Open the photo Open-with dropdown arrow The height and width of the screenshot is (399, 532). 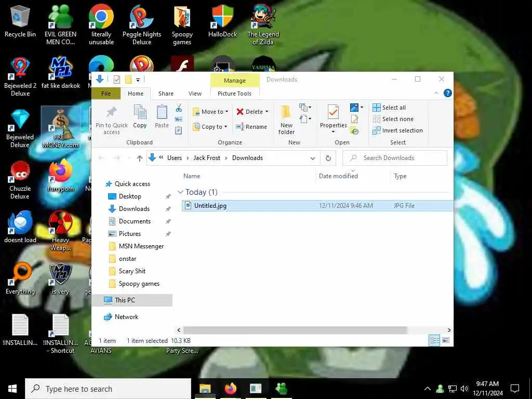pos(362,108)
